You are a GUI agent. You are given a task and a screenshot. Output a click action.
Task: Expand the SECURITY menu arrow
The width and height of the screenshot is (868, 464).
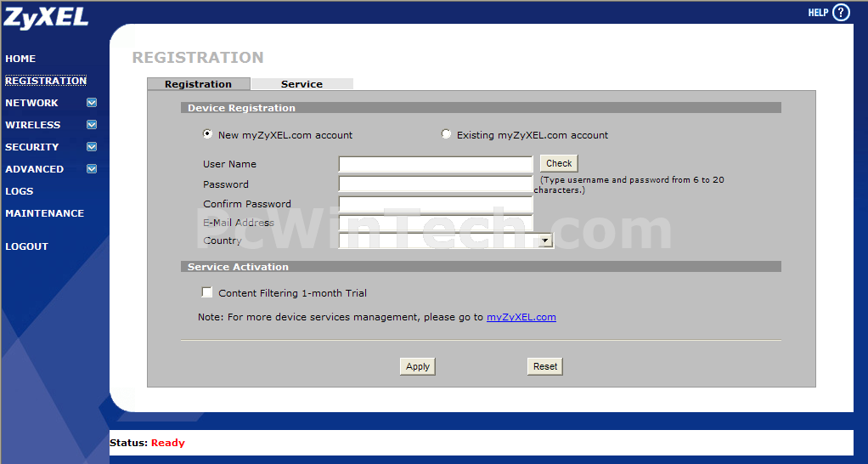coord(92,147)
